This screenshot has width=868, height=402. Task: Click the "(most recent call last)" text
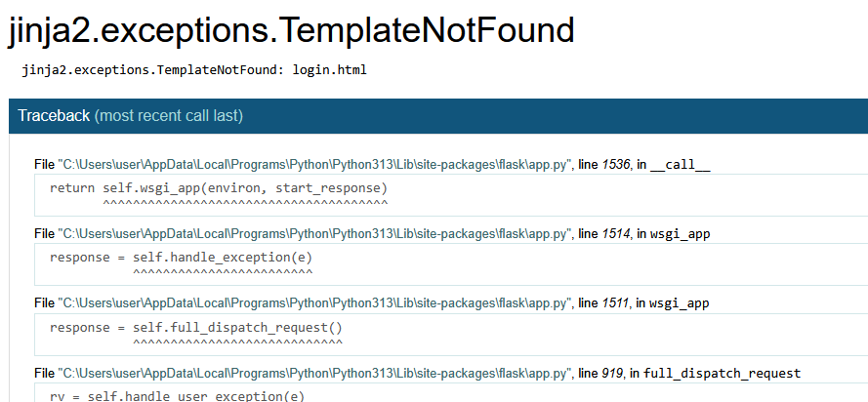point(168,116)
